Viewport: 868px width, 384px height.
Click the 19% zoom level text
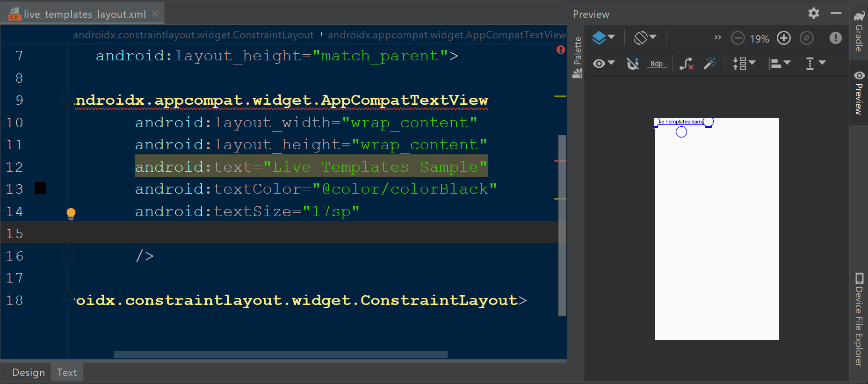pyautogui.click(x=759, y=39)
